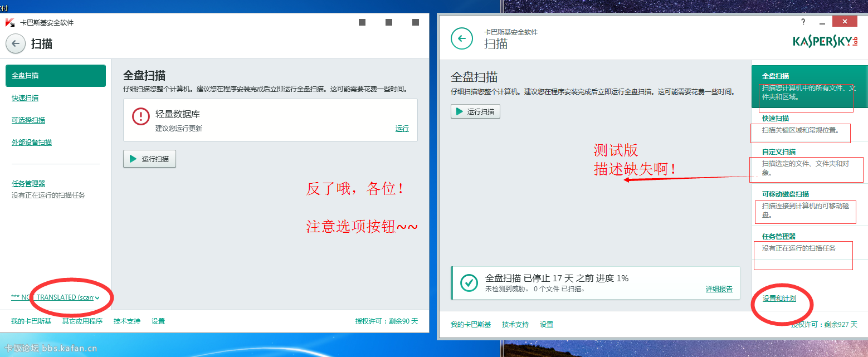Click 全盘扫描 已停止 17 天 之前 status text

(557, 278)
